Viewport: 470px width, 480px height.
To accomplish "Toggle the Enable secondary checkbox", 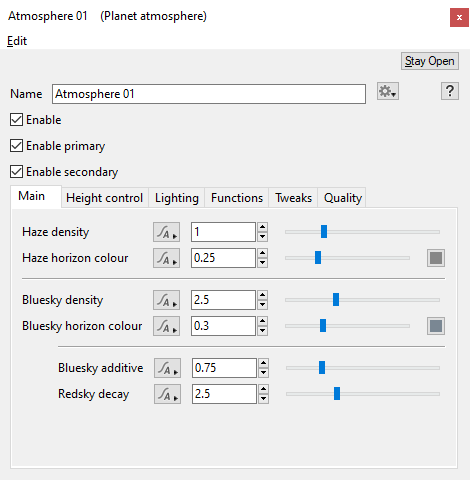I will tap(16, 172).
